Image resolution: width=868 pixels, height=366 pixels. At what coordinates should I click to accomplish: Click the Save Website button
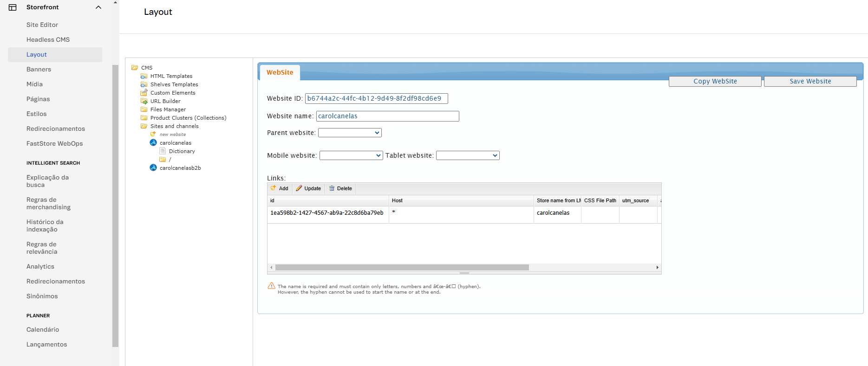[810, 81]
